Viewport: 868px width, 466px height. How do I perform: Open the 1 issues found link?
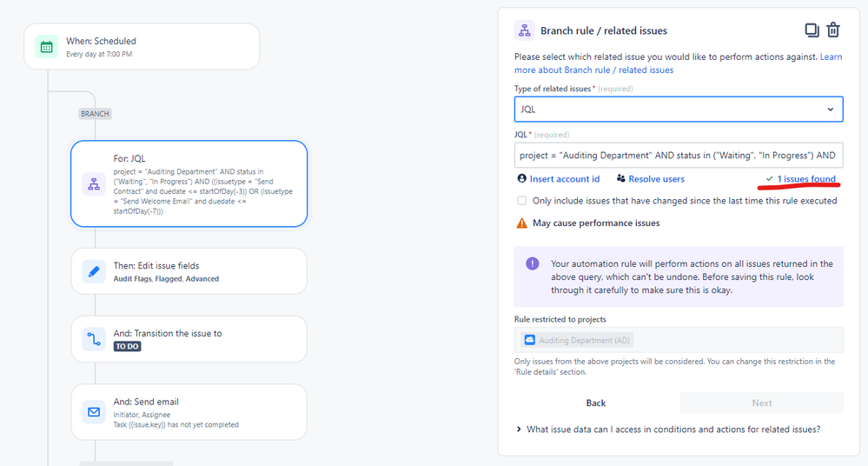click(806, 178)
